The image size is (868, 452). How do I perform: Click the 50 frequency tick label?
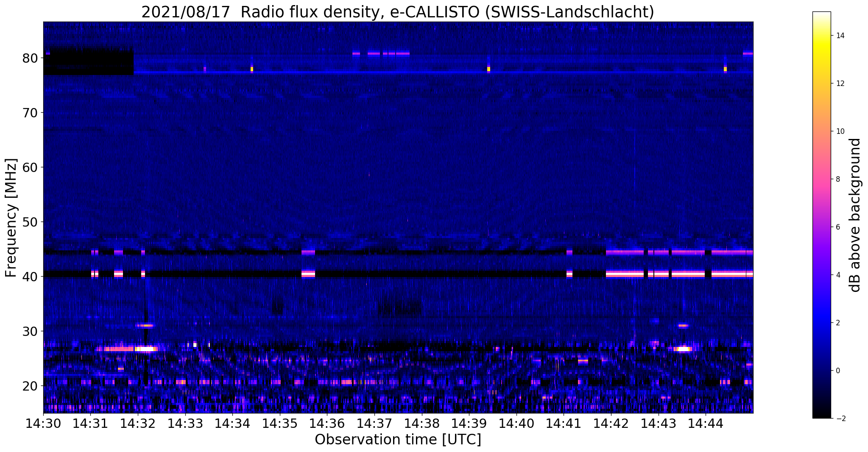point(30,222)
